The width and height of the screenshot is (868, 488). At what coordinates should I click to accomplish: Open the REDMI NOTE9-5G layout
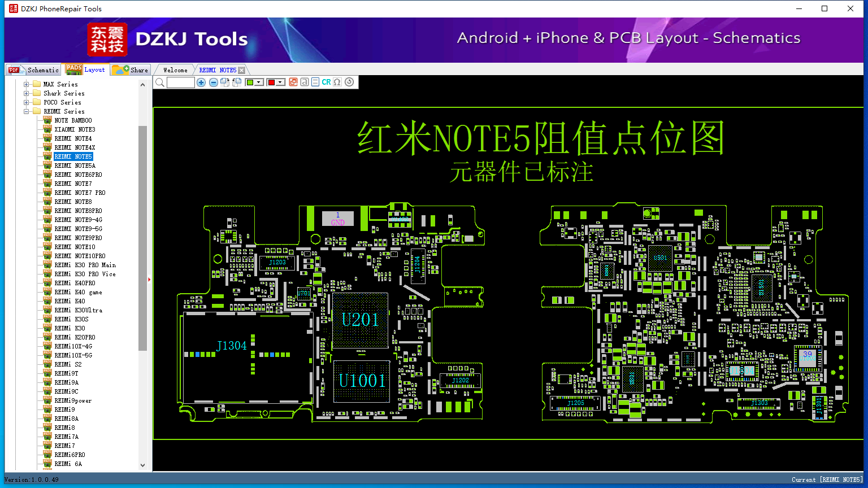(x=78, y=229)
